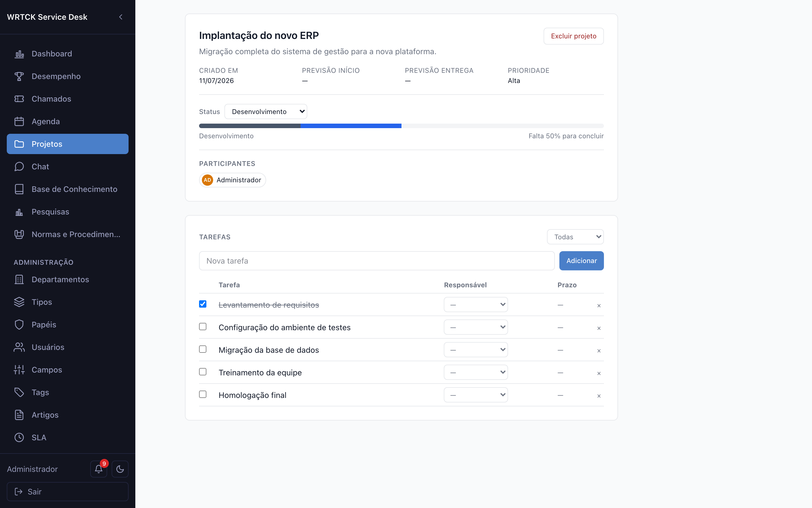Toggle dark mode moon icon
This screenshot has width=812, height=508.
pyautogui.click(x=120, y=469)
